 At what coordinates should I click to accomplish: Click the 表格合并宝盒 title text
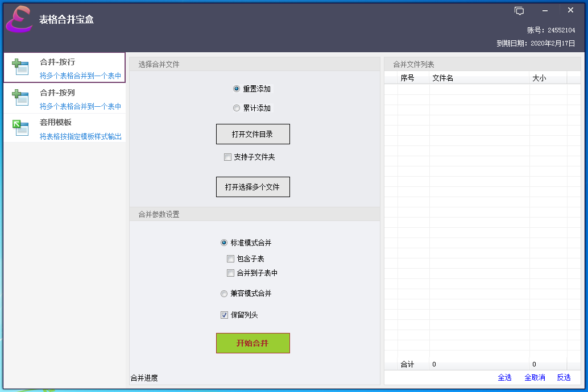click(x=67, y=19)
